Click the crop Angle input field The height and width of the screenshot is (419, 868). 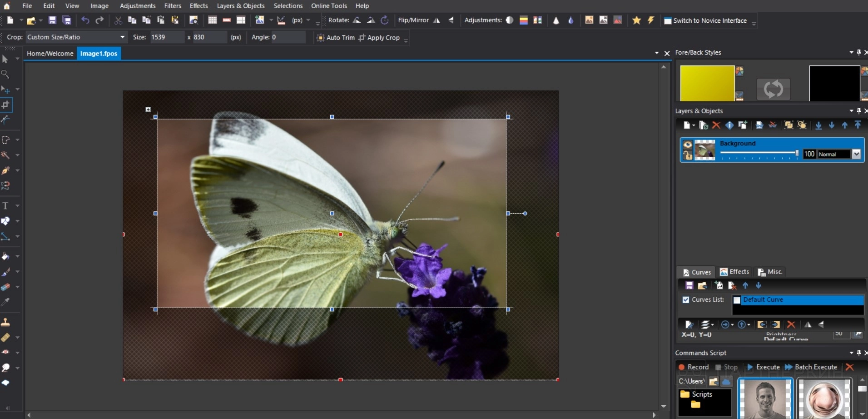pos(288,37)
